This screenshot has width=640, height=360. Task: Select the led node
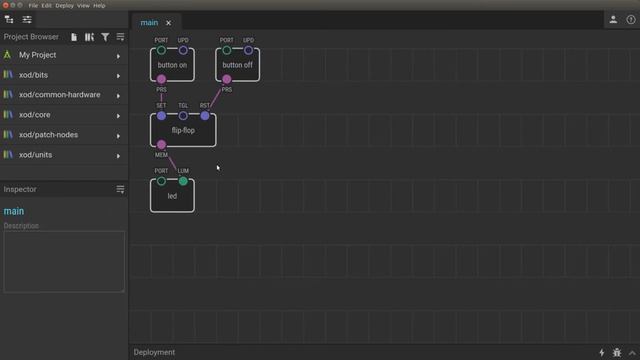(172, 196)
